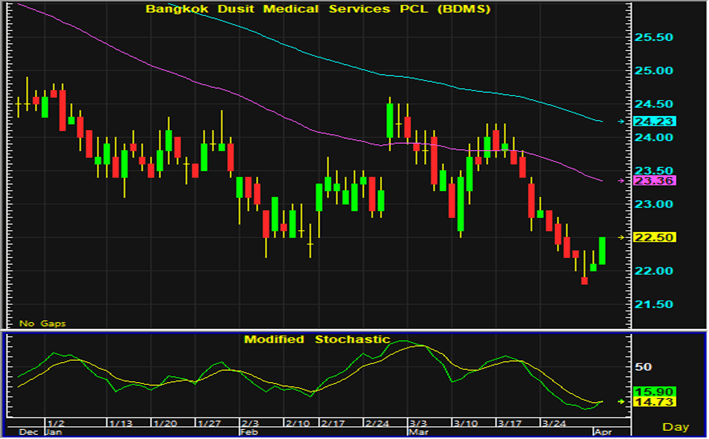Click the 1/13 date on the time axis

[x=121, y=423]
